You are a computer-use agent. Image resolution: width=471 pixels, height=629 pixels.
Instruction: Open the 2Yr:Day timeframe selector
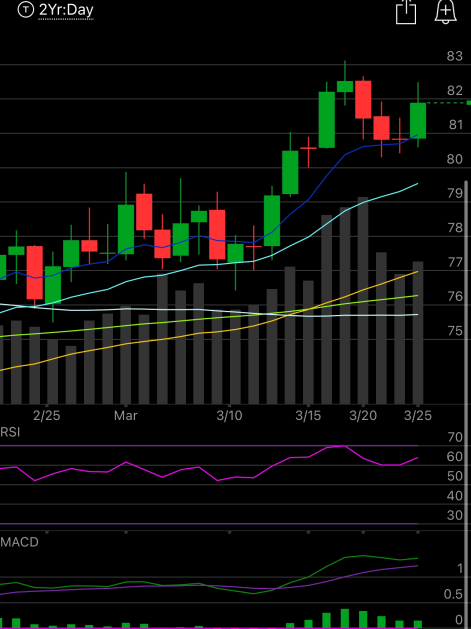coord(66,10)
